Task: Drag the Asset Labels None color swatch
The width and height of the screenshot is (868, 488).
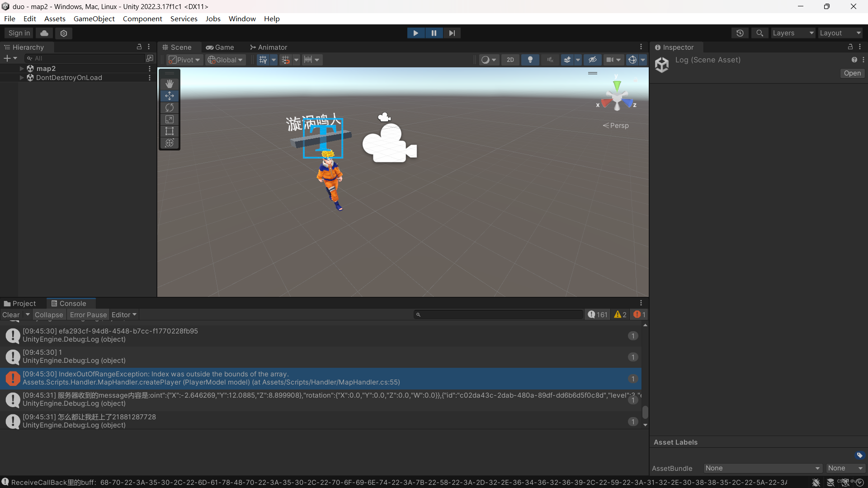Action: (x=861, y=455)
